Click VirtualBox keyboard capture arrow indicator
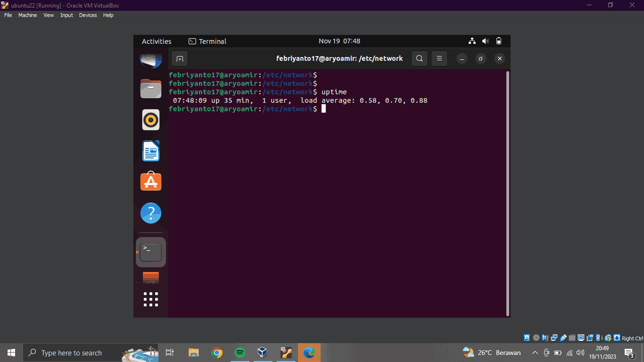 [617, 338]
